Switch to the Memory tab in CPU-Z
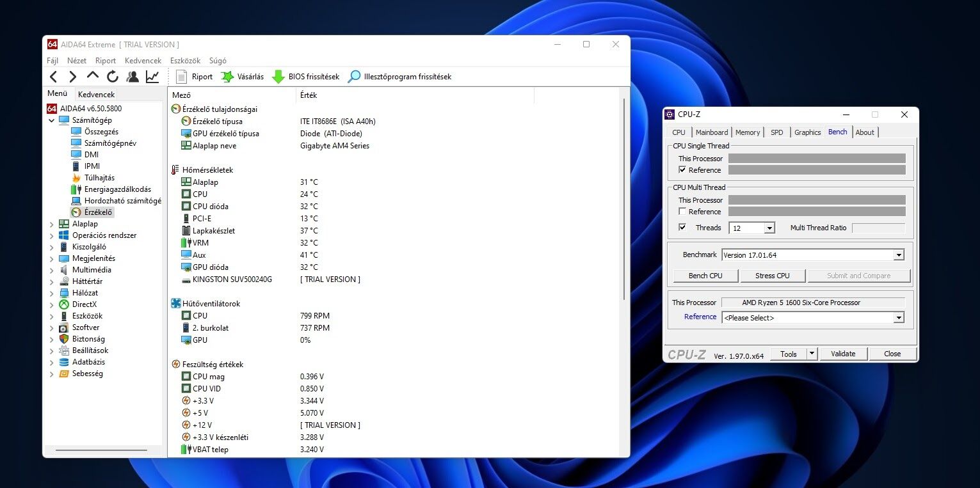The width and height of the screenshot is (980, 488). 748,132
